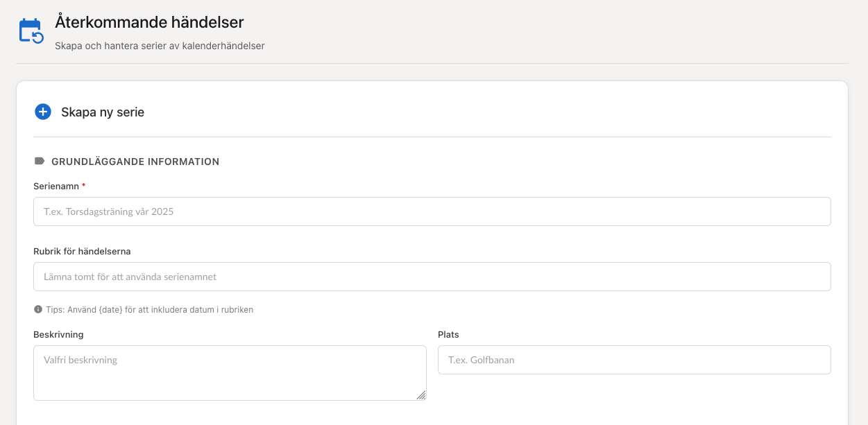Click the divider line under Skapa ny serie
Image resolution: width=868 pixels, height=425 pixels.
pyautogui.click(x=432, y=137)
